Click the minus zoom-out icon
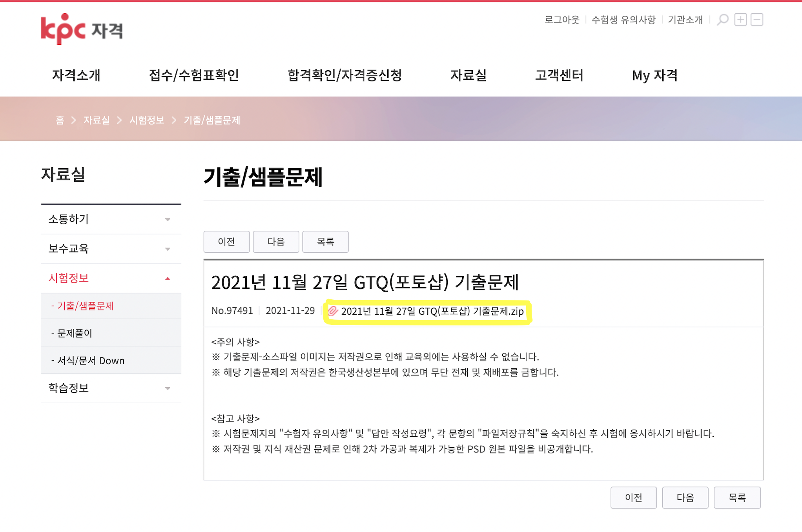 757,20
